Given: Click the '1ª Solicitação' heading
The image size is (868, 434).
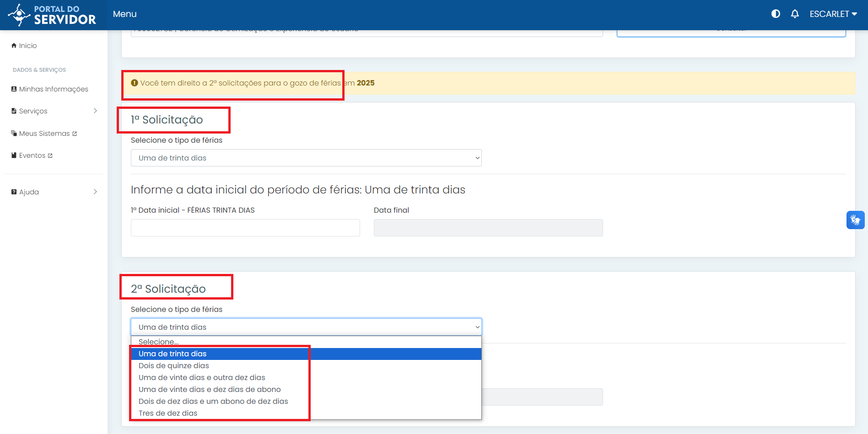Looking at the screenshot, I should tap(167, 119).
